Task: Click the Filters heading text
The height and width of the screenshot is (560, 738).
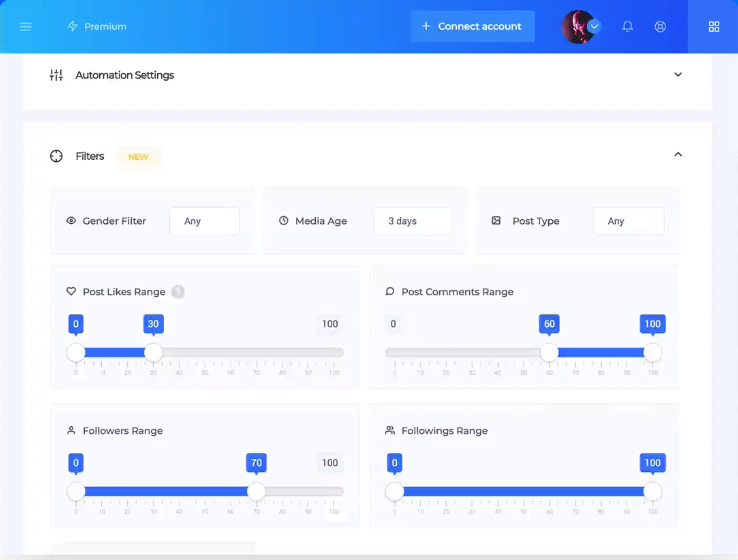Action: [90, 156]
